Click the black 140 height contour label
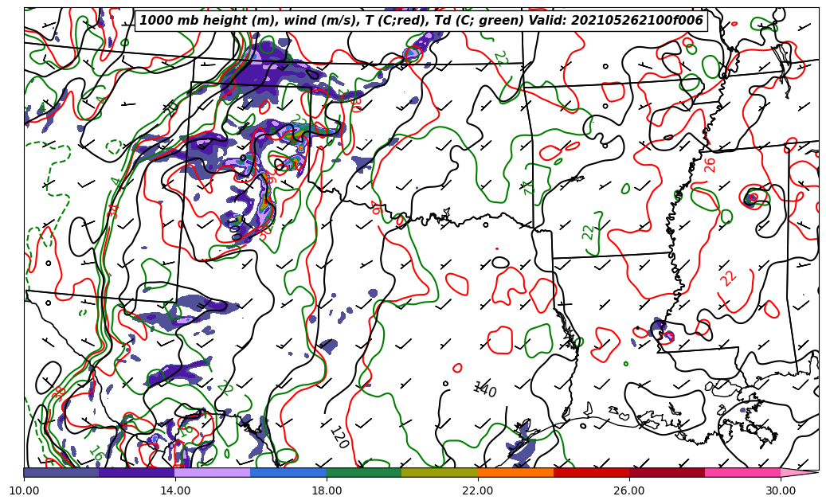This screenshot has height=504, width=826. 484,389
